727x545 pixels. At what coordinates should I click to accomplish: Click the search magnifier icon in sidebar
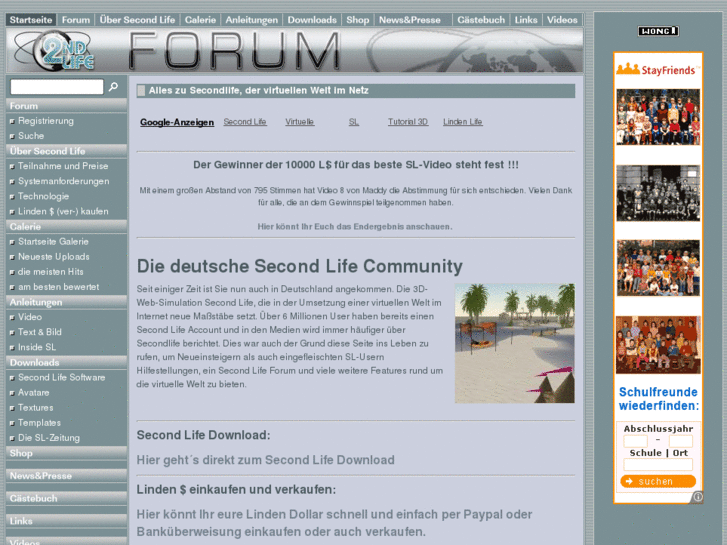113,87
